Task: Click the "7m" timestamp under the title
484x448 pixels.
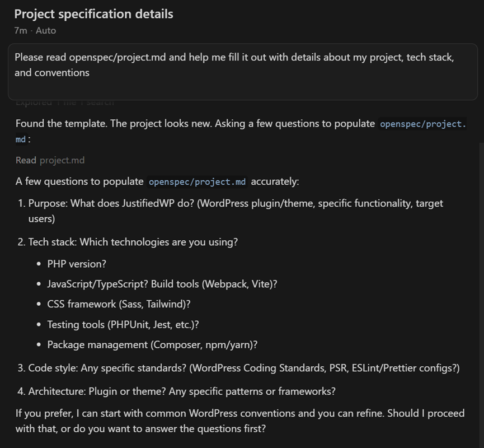Action: pos(21,31)
